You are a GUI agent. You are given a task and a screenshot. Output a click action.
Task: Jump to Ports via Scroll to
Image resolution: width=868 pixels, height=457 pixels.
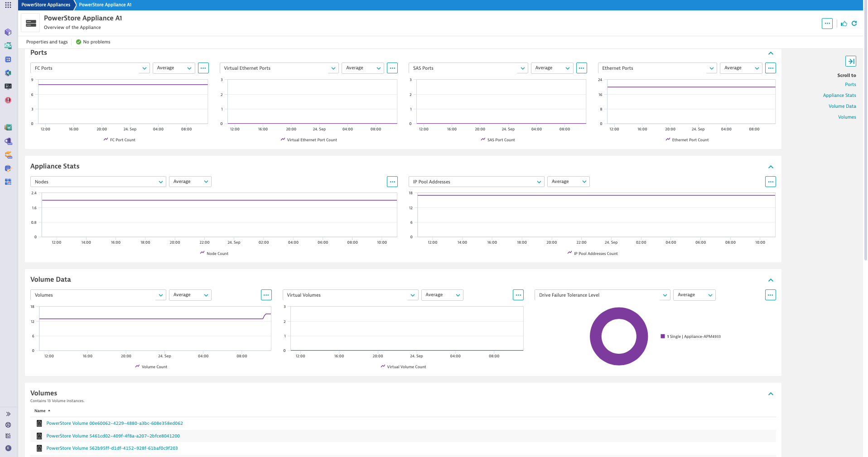click(850, 85)
